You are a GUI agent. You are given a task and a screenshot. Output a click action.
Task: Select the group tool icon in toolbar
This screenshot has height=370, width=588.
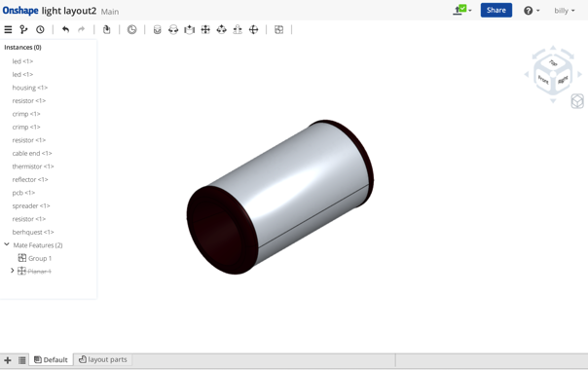278,29
